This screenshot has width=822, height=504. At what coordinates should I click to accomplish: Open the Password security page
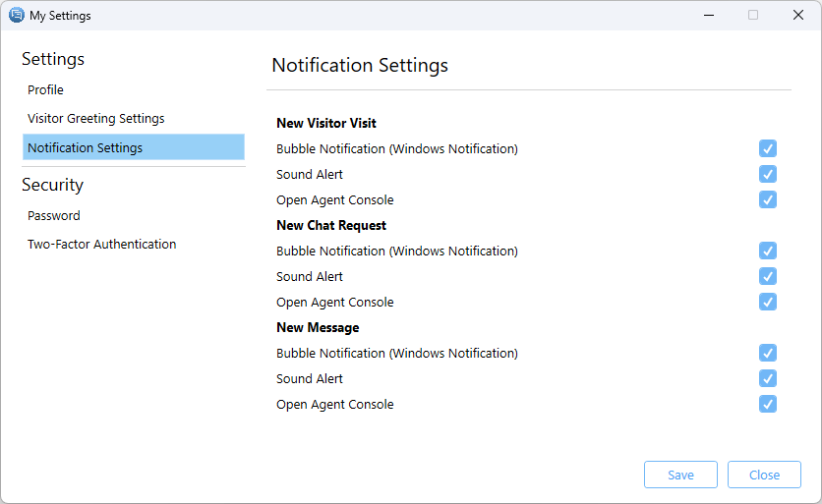[x=54, y=216]
